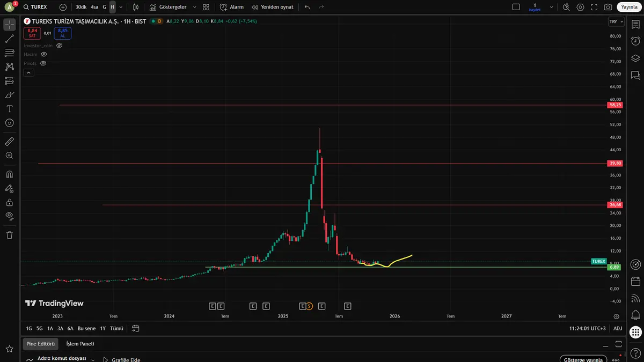
Task: Select the 30dk interval
Action: [81, 7]
